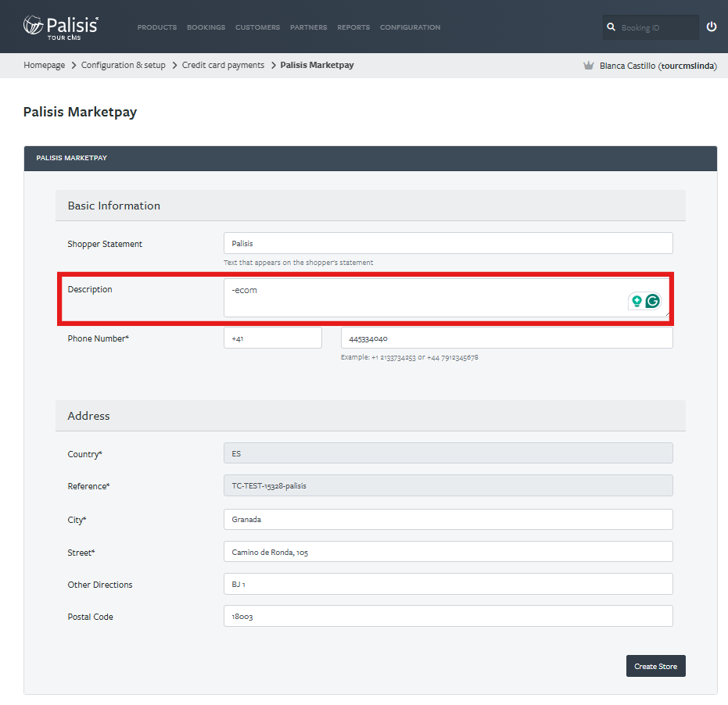Click the power logout icon
The image size is (728, 705).
(x=712, y=27)
